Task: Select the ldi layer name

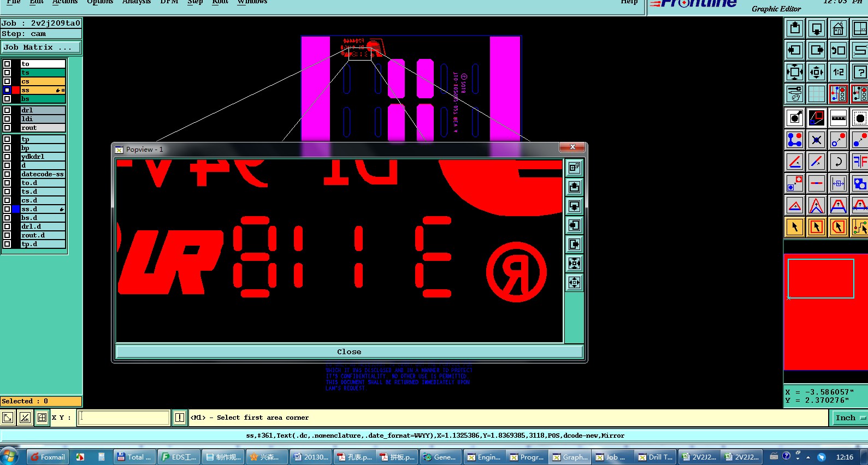Action: coord(43,119)
